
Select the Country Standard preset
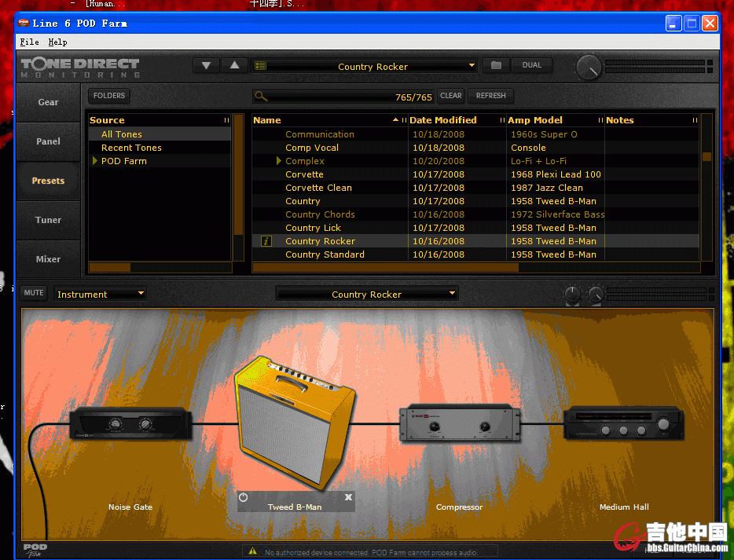click(325, 254)
